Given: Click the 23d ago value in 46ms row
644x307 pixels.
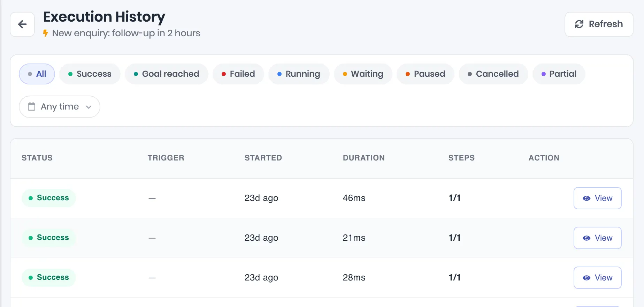Looking at the screenshot, I should point(261,198).
